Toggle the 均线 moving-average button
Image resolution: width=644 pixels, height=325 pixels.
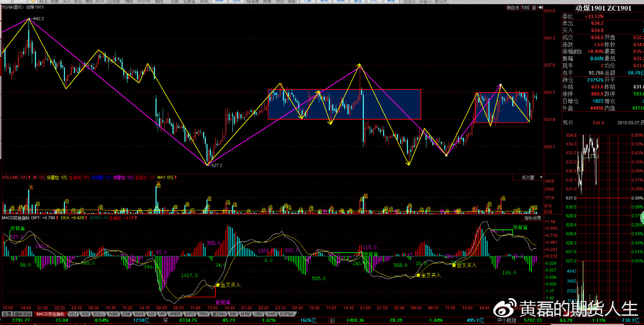(x=525, y=8)
